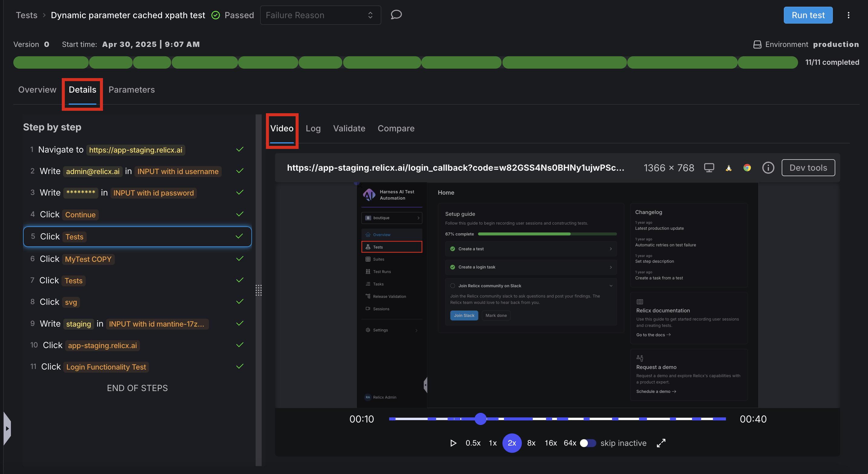The width and height of the screenshot is (868, 474).
Task: Enter fullscreen with the expand arrows icon
Action: coord(661,443)
